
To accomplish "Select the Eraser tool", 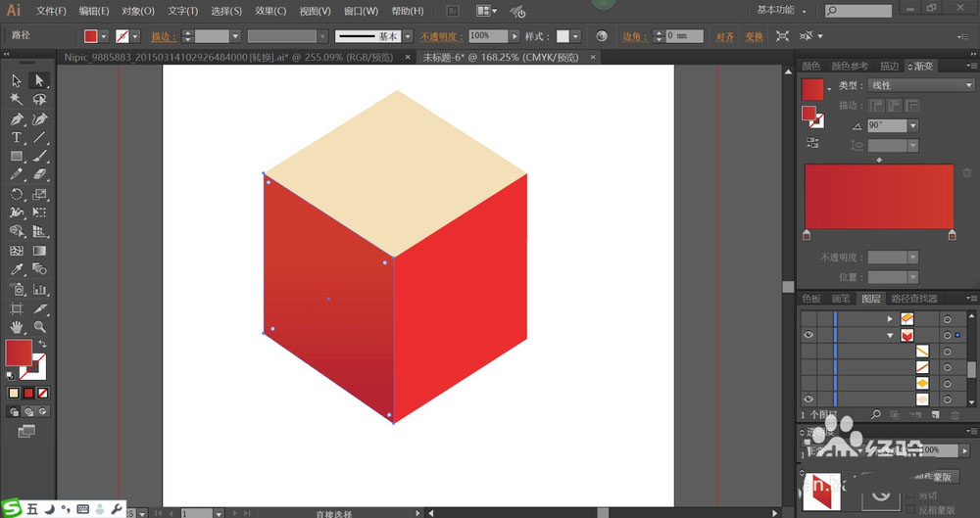I will coord(39,175).
